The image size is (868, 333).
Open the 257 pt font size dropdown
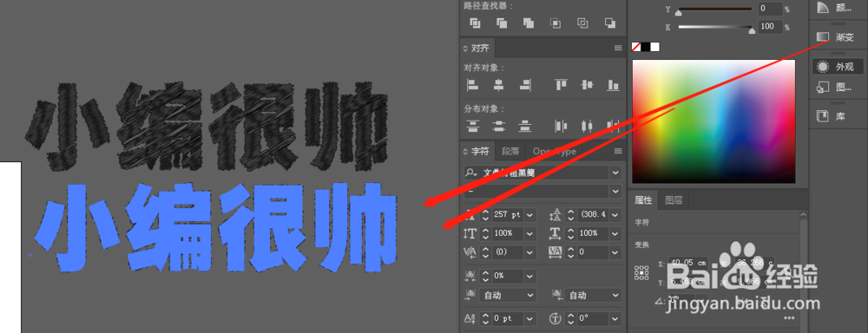click(x=529, y=214)
